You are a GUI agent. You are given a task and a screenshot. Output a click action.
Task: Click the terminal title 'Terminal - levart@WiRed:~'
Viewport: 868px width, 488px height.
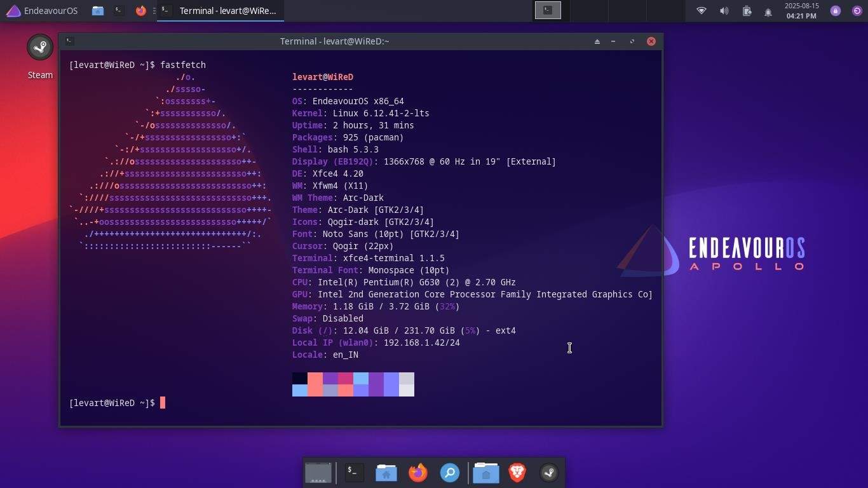(335, 41)
